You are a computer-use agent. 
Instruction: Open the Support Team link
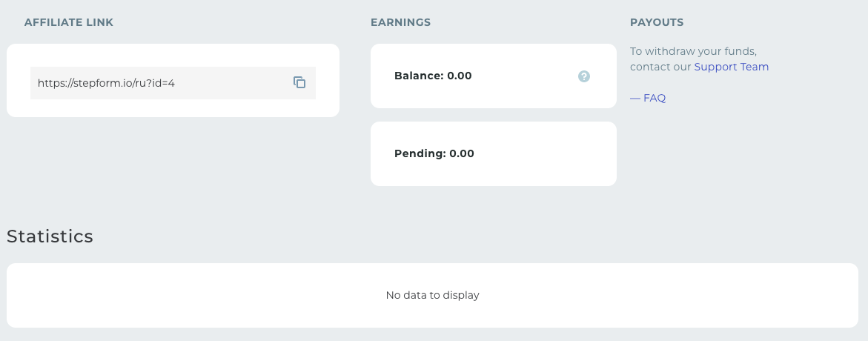[732, 67]
